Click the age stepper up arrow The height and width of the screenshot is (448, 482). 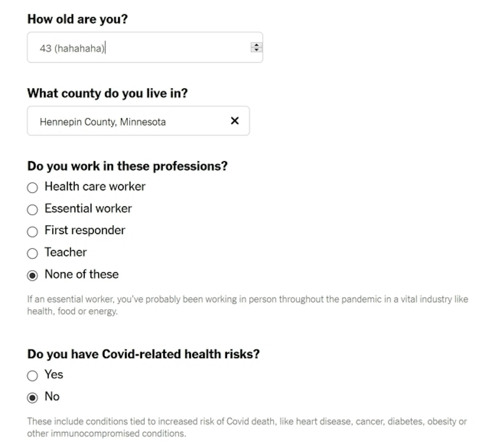(256, 45)
